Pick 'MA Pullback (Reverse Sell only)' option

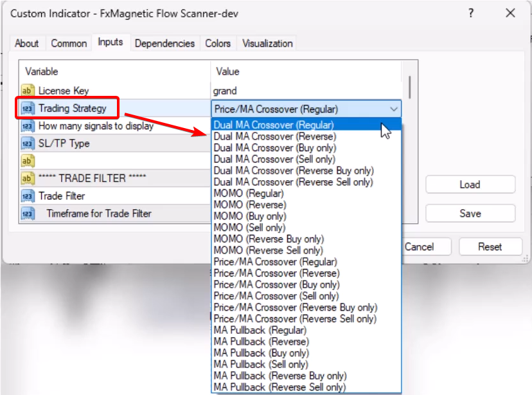[x=279, y=387]
